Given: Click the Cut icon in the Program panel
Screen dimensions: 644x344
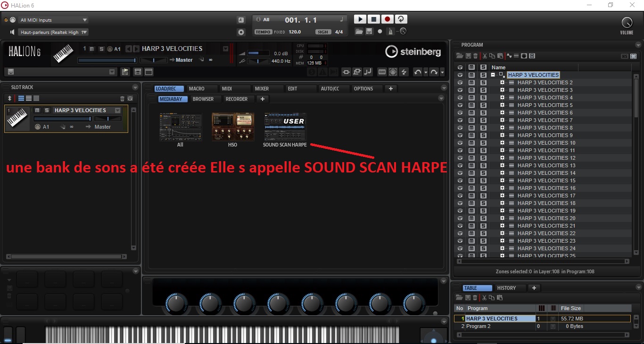Looking at the screenshot, I should coord(485,56).
